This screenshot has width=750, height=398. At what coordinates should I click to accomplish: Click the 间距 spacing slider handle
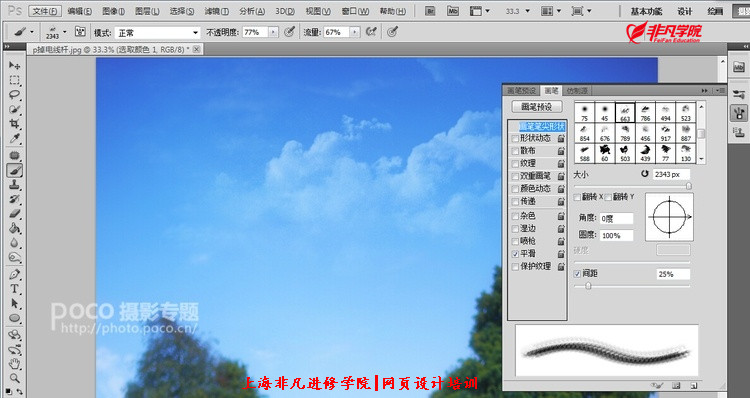click(588, 286)
